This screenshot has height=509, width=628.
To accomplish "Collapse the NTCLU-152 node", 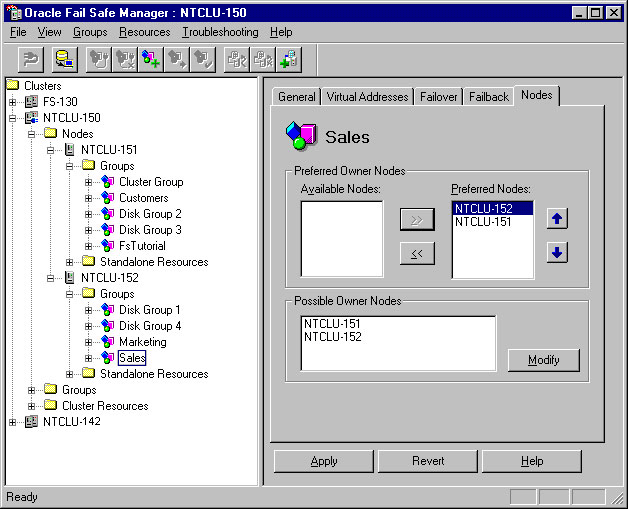I will pos(50,278).
